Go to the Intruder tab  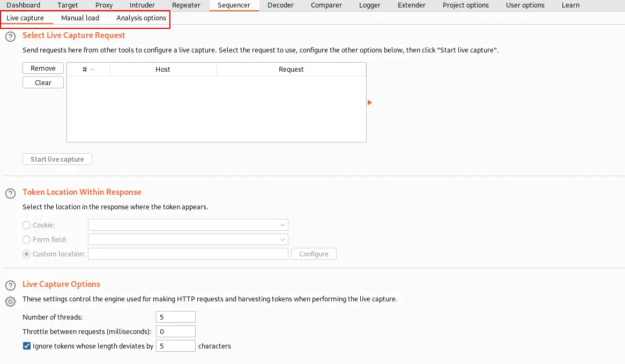[x=142, y=5]
